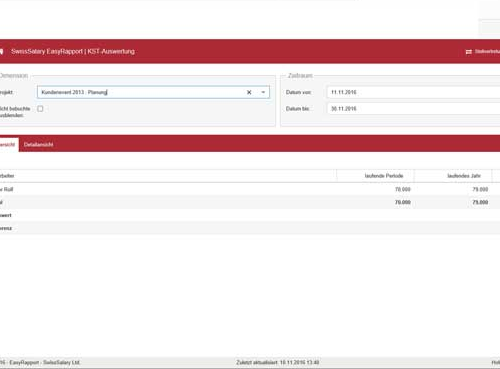Open the Projekt dropdown arrow
The width and height of the screenshot is (500, 369).
tap(263, 92)
